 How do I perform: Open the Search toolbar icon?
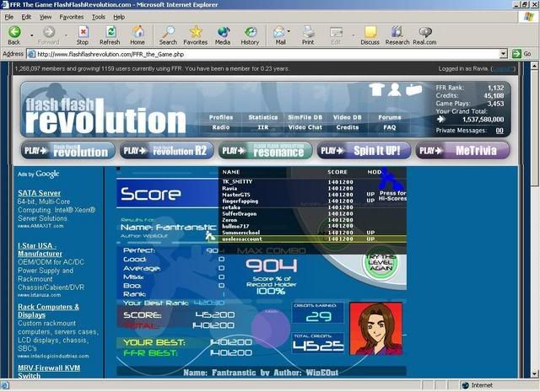(168, 31)
